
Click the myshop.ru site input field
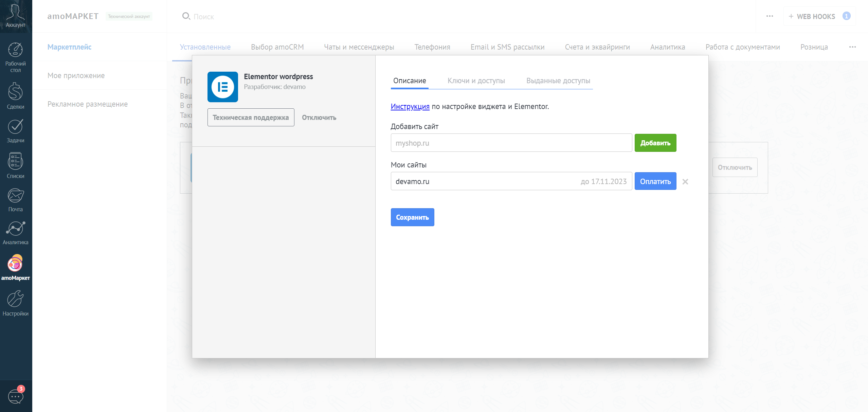click(x=511, y=143)
